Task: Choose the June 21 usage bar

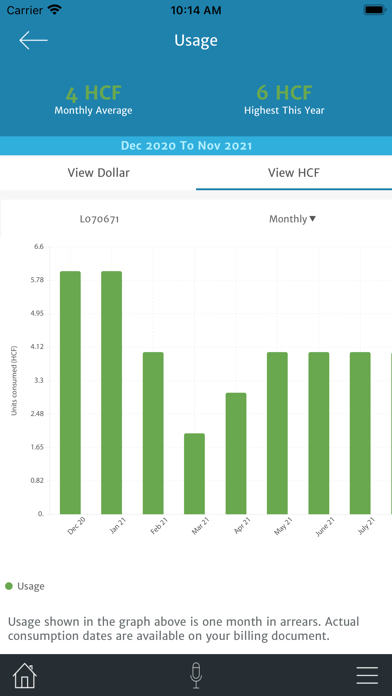Action: coord(319,433)
